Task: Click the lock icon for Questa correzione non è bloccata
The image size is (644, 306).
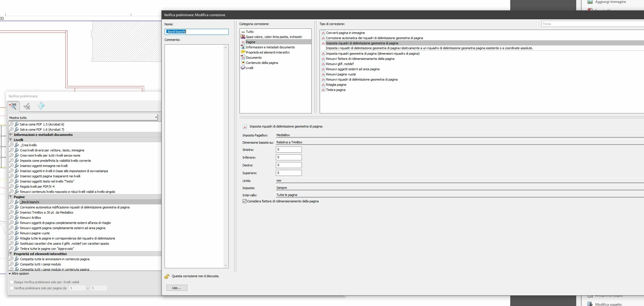Action: 167,276
